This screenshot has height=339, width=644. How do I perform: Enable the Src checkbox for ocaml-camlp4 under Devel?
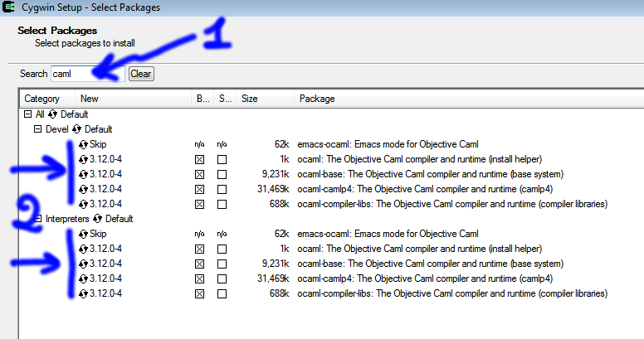(222, 189)
